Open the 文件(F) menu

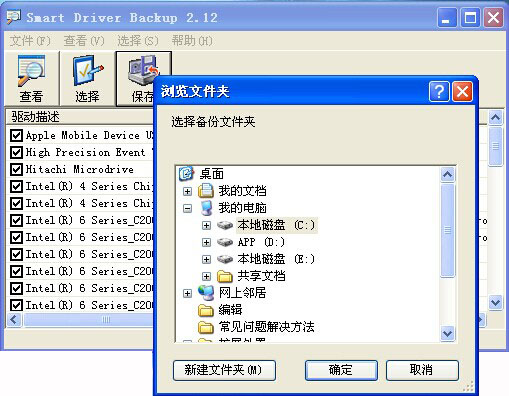pyautogui.click(x=30, y=41)
